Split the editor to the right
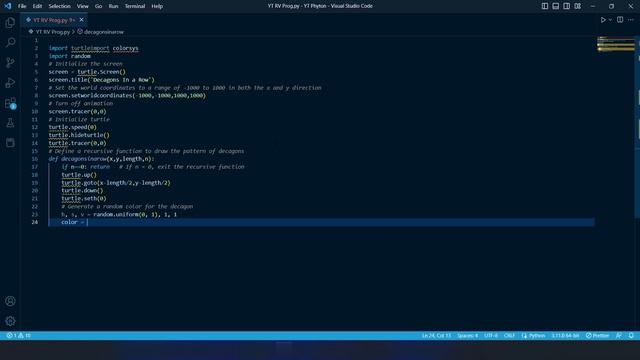This screenshot has width=640, height=360. (x=620, y=20)
